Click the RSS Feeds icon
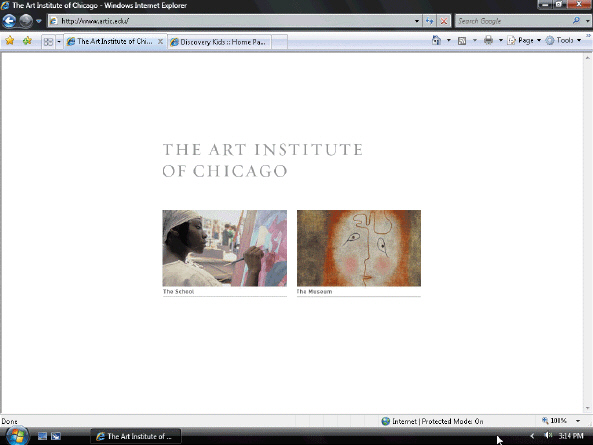593x445 pixels. coord(462,40)
